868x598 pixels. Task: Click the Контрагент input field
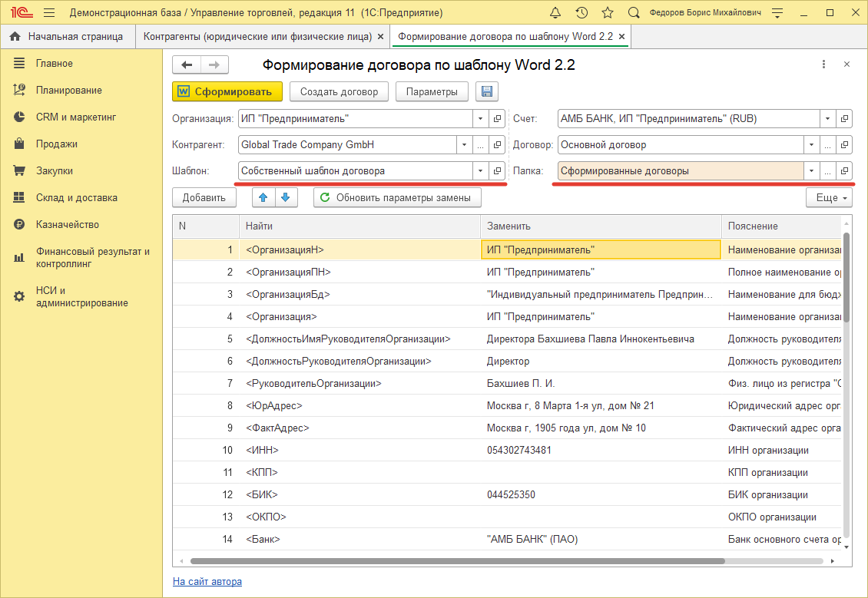click(346, 144)
